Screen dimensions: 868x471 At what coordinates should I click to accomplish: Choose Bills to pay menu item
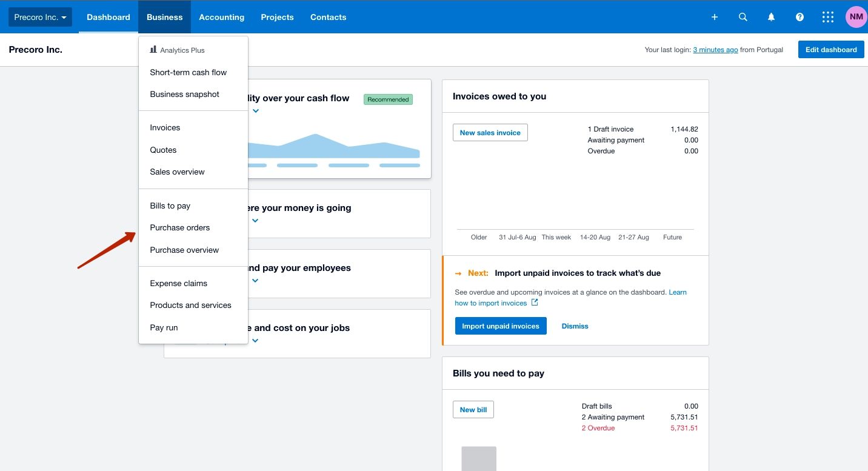tap(170, 206)
